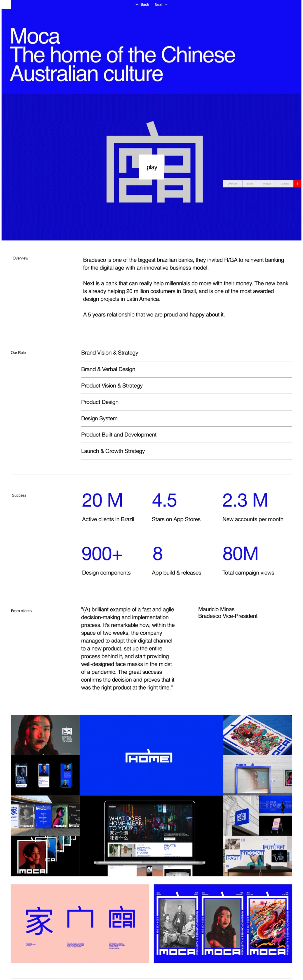Click the 'Overview' section label at left
Viewport: 303px width, 980px height.
point(20,258)
